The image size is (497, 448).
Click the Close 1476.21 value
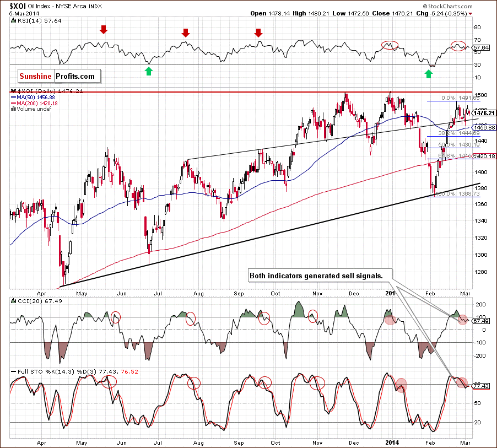(x=392, y=13)
